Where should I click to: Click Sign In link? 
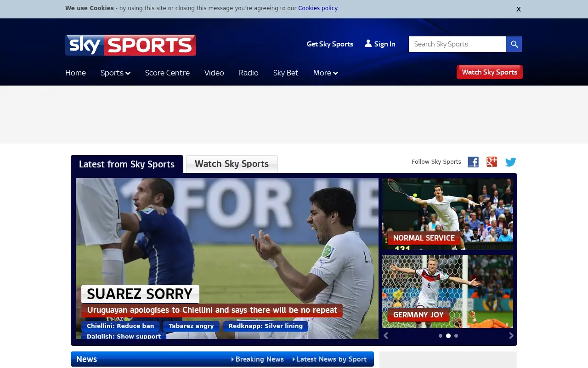pyautogui.click(x=380, y=44)
